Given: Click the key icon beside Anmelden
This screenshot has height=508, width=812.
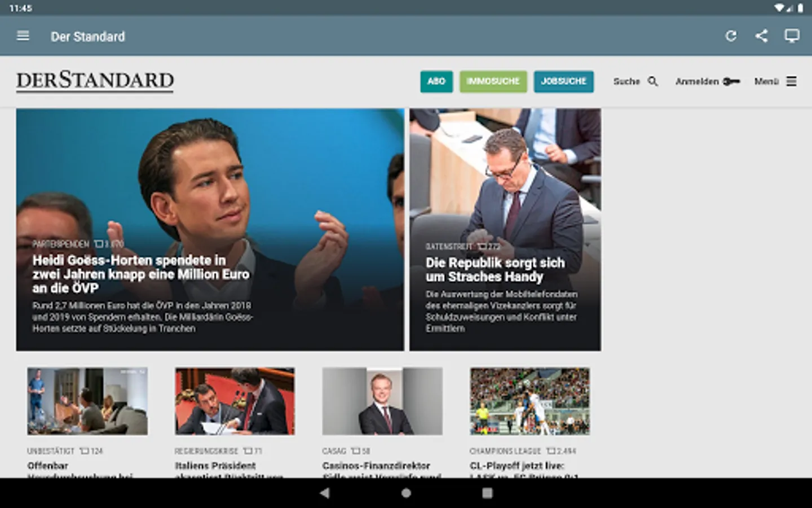Looking at the screenshot, I should point(731,81).
